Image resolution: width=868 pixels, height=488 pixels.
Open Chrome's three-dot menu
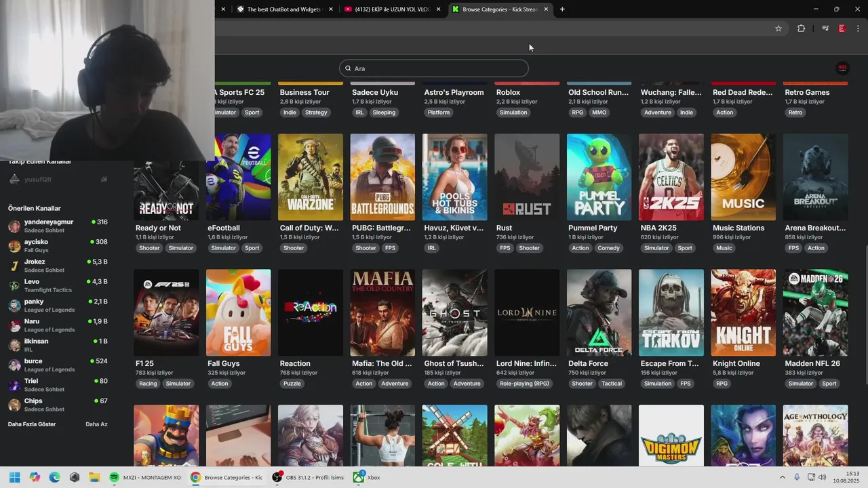858,28
